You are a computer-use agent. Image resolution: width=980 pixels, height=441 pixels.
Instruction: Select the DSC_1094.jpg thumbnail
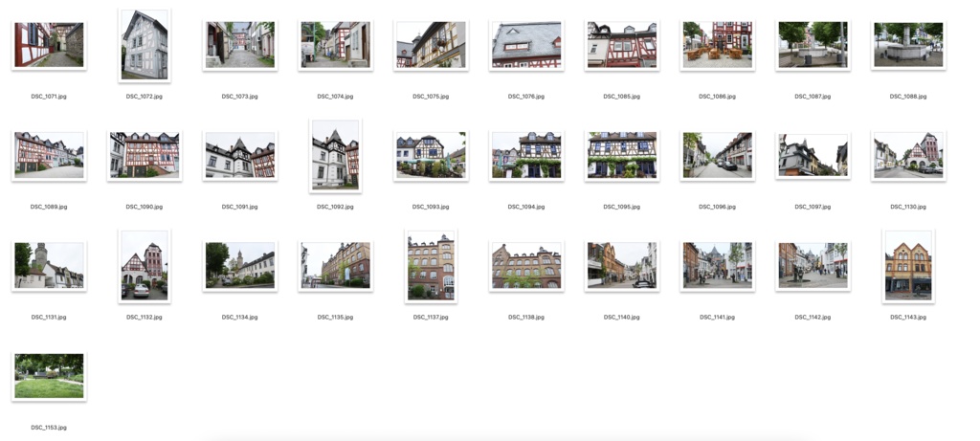click(x=526, y=156)
